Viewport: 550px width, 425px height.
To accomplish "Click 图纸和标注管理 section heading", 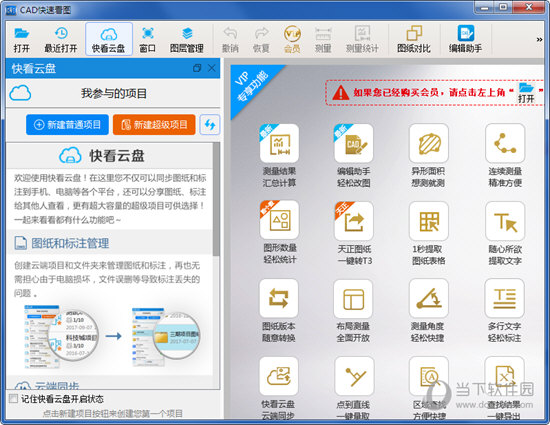I will 70,243.
